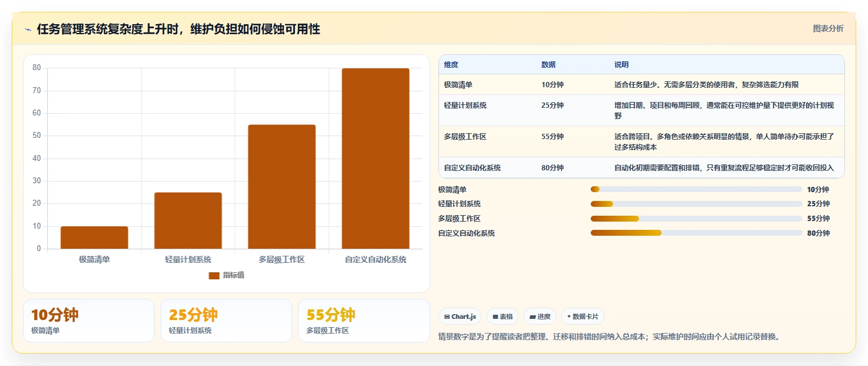Click the 多层级工作区 table row name

[466, 137]
